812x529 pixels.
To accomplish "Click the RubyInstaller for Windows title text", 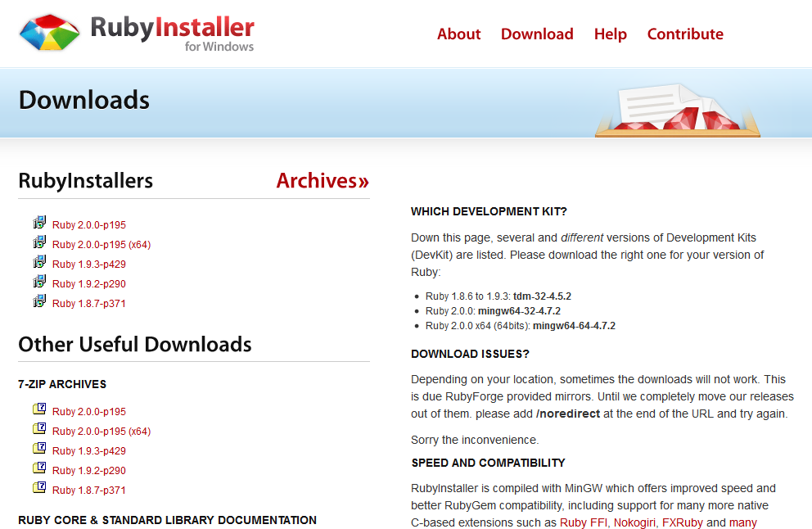I will 173,34.
